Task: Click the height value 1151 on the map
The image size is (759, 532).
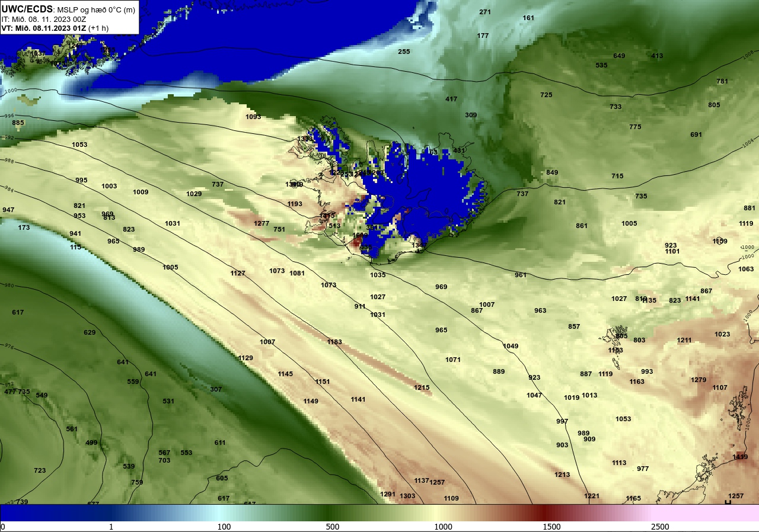Action: tap(323, 382)
